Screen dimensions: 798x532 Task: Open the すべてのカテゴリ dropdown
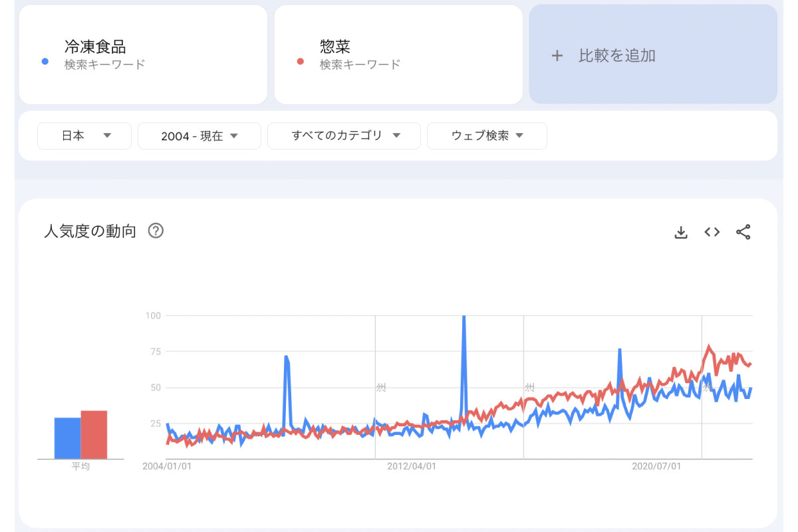[344, 136]
